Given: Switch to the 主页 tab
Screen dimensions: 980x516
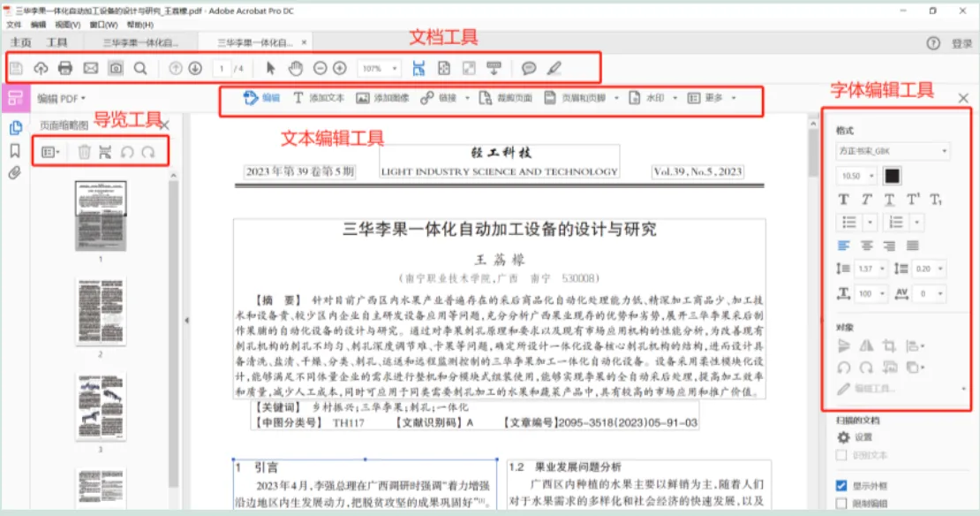Looking at the screenshot, I should pos(20,42).
